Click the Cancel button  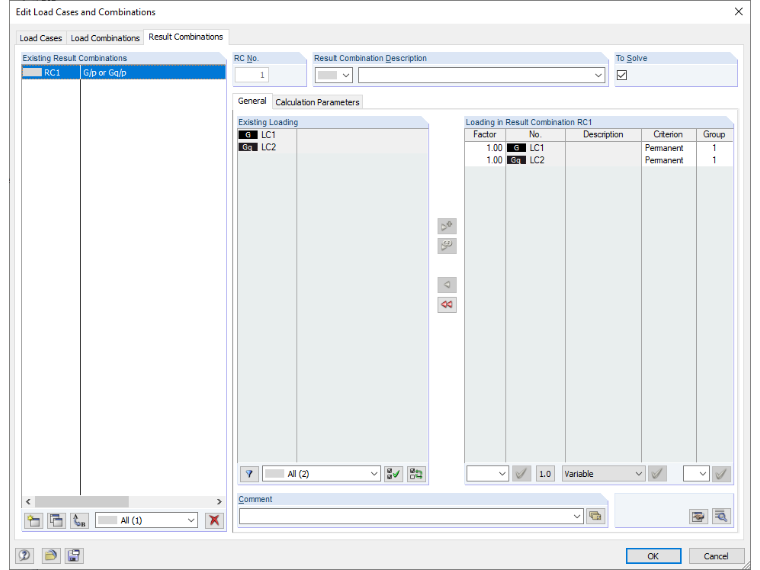pos(716,556)
